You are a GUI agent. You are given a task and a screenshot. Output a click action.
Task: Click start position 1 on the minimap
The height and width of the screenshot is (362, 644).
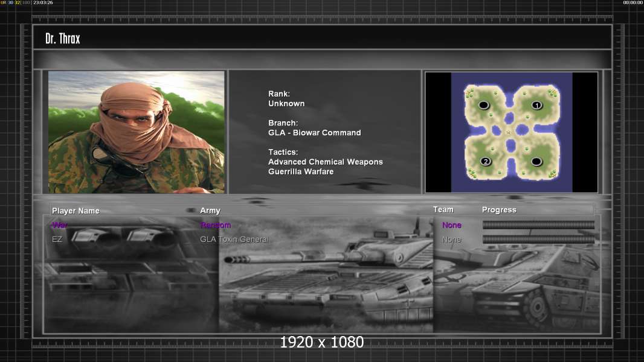[x=536, y=105]
